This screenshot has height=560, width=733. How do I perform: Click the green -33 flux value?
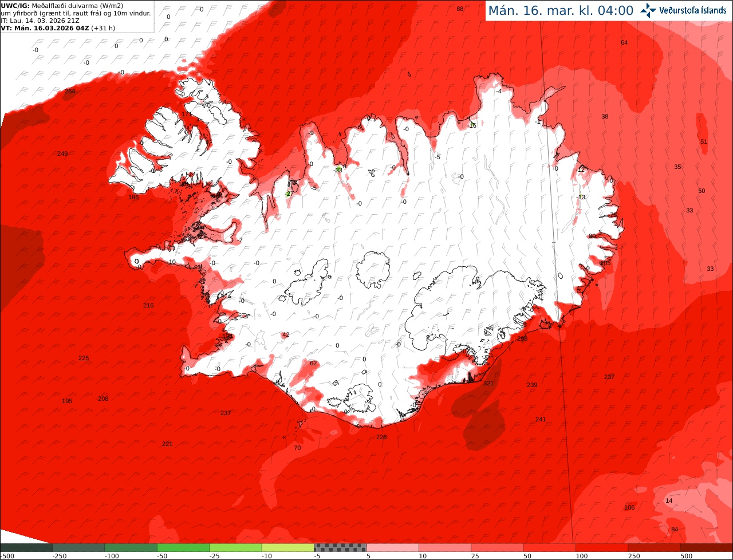click(338, 170)
